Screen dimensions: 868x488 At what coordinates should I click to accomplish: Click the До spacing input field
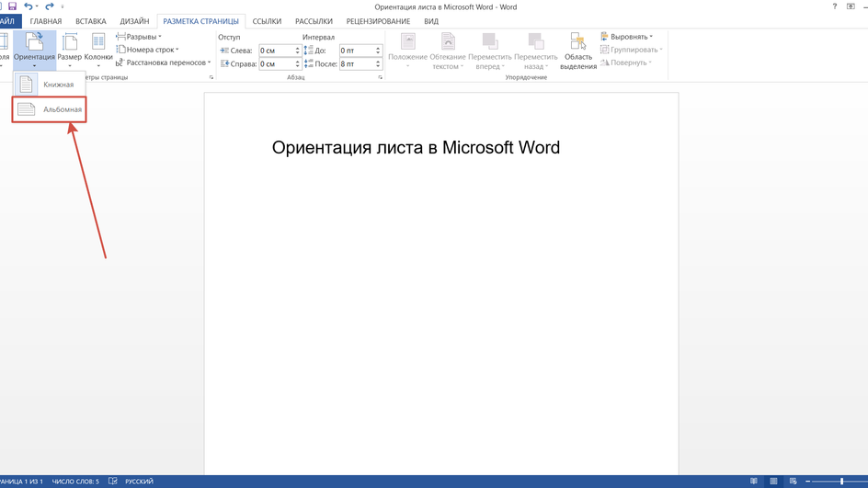[357, 51]
